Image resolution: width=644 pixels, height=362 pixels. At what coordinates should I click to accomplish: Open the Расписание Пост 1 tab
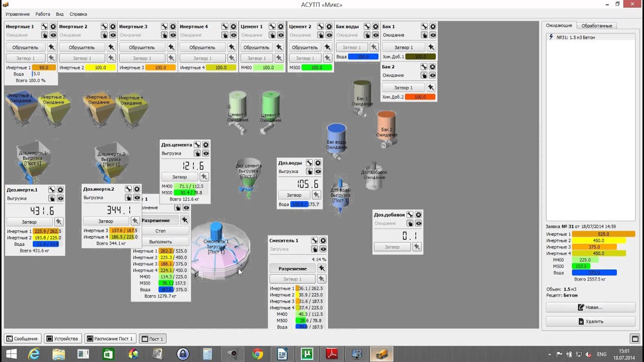click(x=110, y=339)
